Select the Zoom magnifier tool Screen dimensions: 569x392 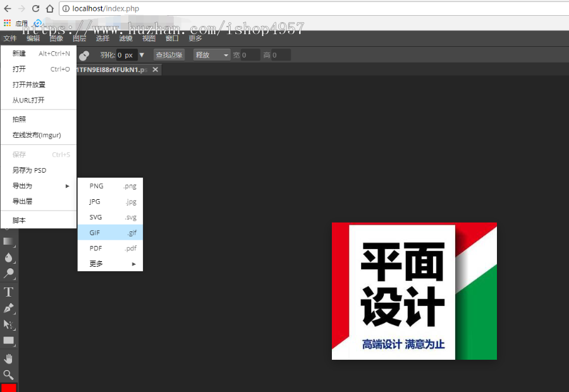point(8,376)
